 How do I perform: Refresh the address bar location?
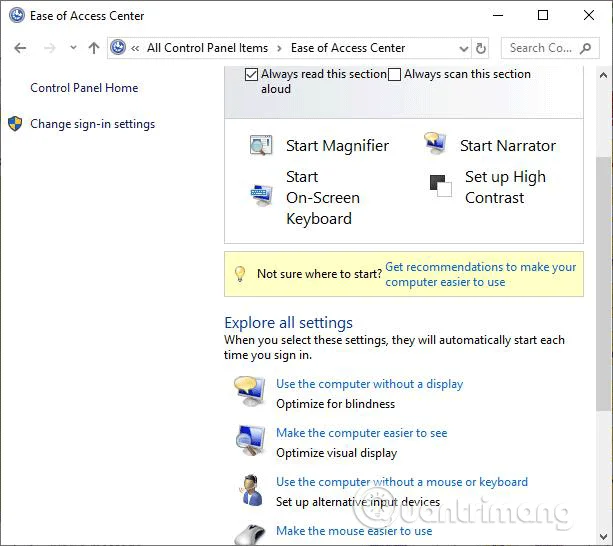pyautogui.click(x=480, y=48)
